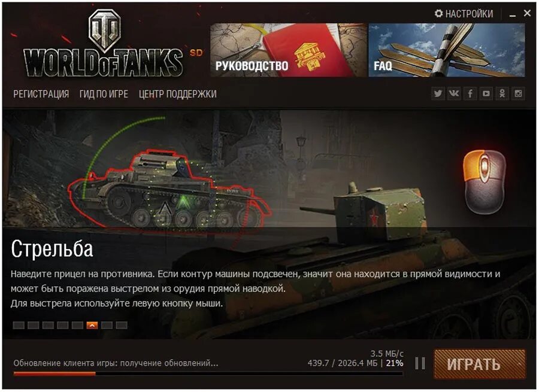This screenshot has width=539, height=392.
Task: Open the Instagram social icon
Action: coord(519,93)
